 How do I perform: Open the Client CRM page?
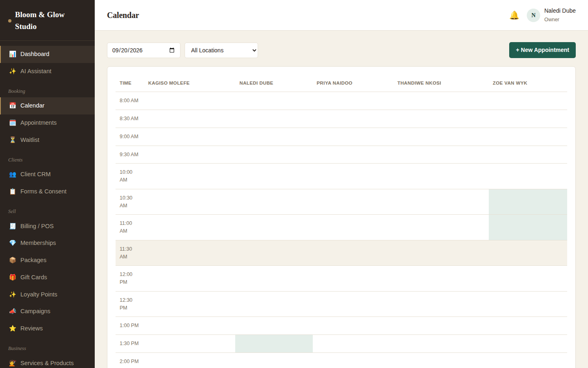(47, 174)
